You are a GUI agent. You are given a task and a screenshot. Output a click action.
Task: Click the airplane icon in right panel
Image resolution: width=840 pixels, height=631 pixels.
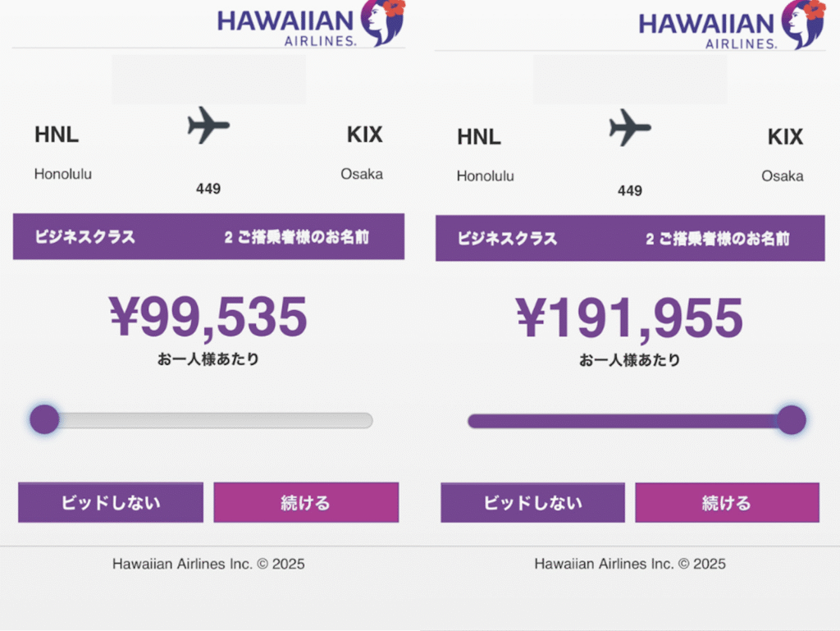630,127
